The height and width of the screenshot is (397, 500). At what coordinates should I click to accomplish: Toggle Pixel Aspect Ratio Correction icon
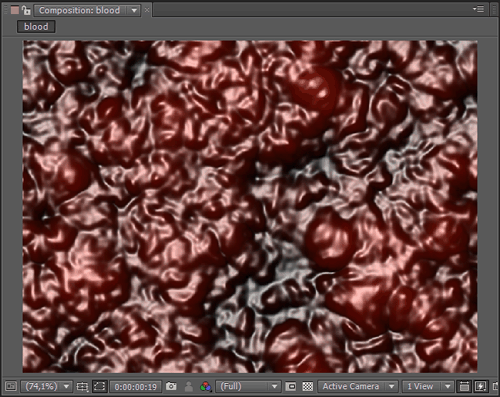[464, 386]
